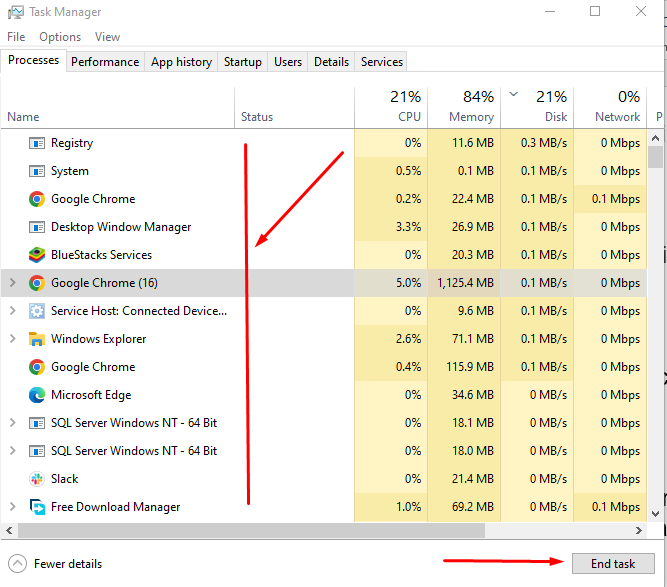The width and height of the screenshot is (667, 587).
Task: Collapse view with Fewer details chevron
Action: coord(17,564)
